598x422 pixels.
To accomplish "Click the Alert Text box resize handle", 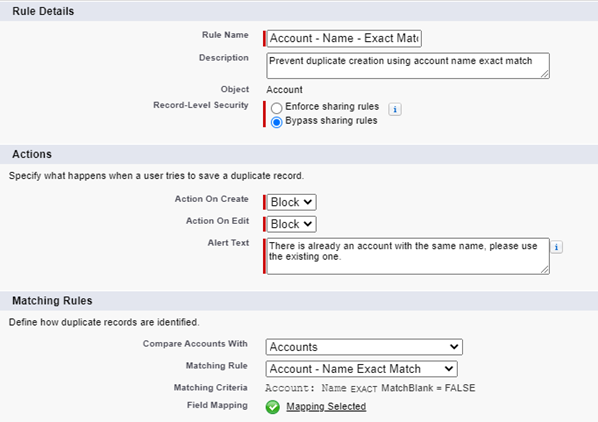I will pyautogui.click(x=545, y=270).
